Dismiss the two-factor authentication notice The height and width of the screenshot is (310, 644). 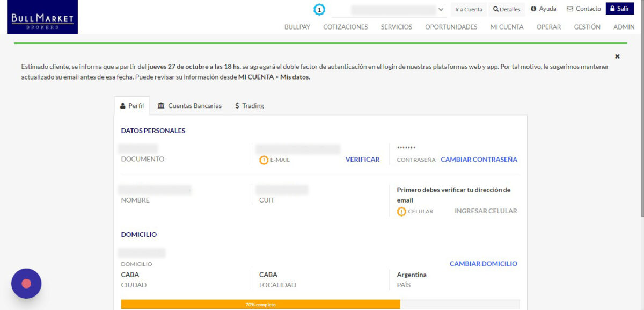(x=617, y=56)
